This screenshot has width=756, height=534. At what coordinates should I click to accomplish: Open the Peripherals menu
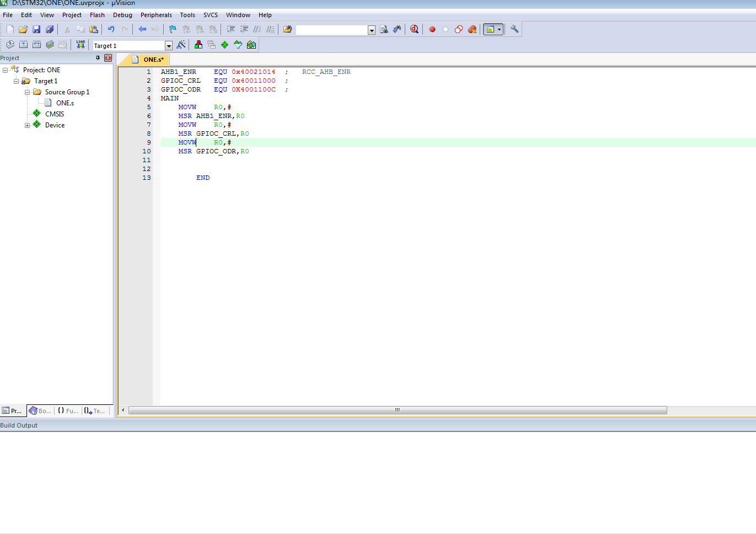click(x=156, y=15)
